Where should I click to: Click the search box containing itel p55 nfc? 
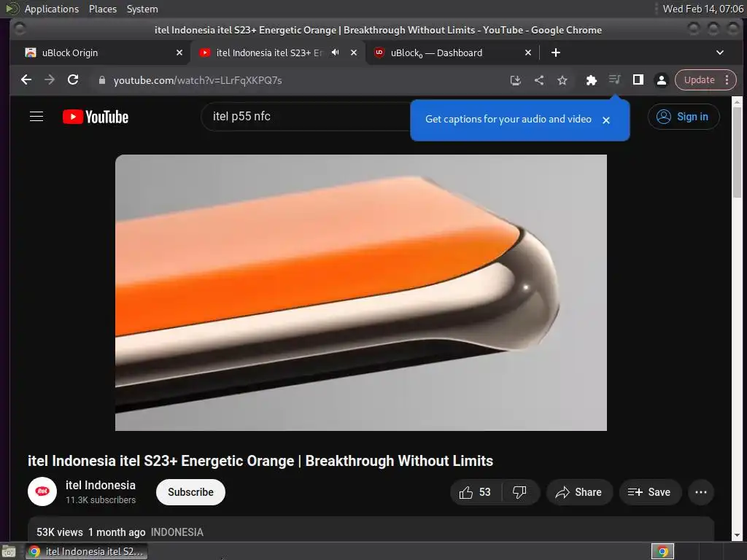point(305,117)
